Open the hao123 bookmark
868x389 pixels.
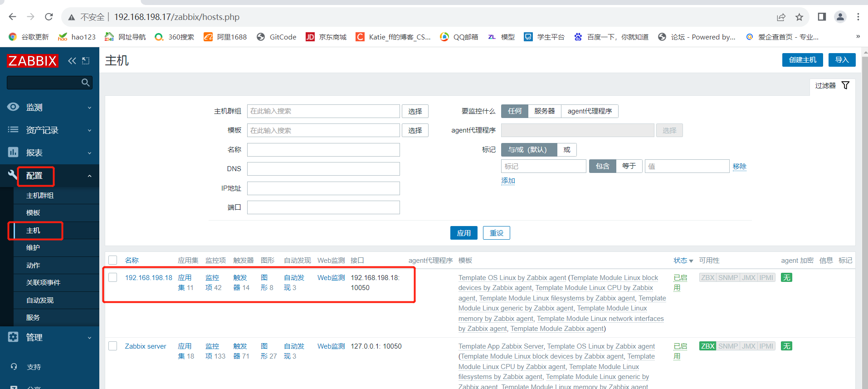[x=77, y=37]
